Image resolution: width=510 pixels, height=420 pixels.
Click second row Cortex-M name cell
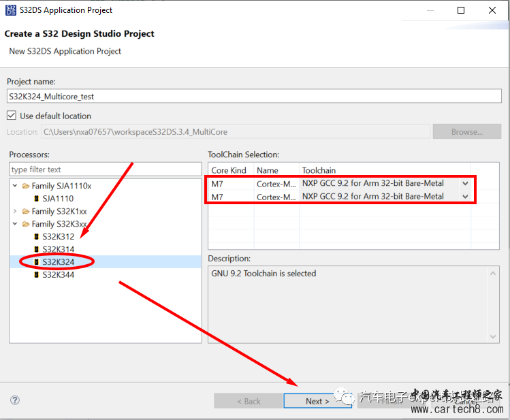(x=276, y=197)
